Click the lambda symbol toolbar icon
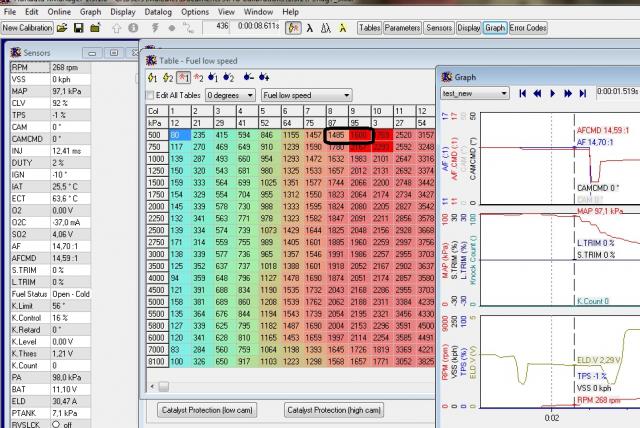640x428 pixels. (x=310, y=28)
